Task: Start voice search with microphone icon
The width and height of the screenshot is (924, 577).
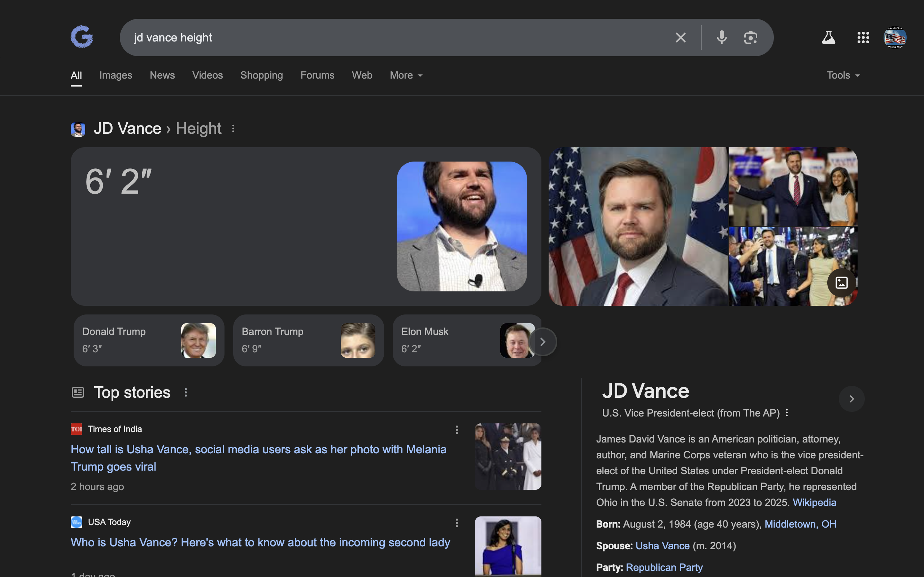Action: click(721, 38)
